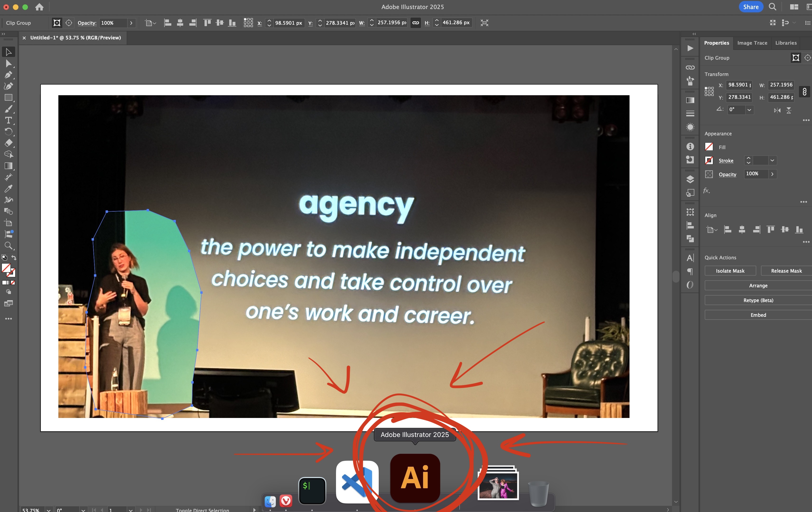
Task: Open more Transform options ellipsis
Action: 806,120
